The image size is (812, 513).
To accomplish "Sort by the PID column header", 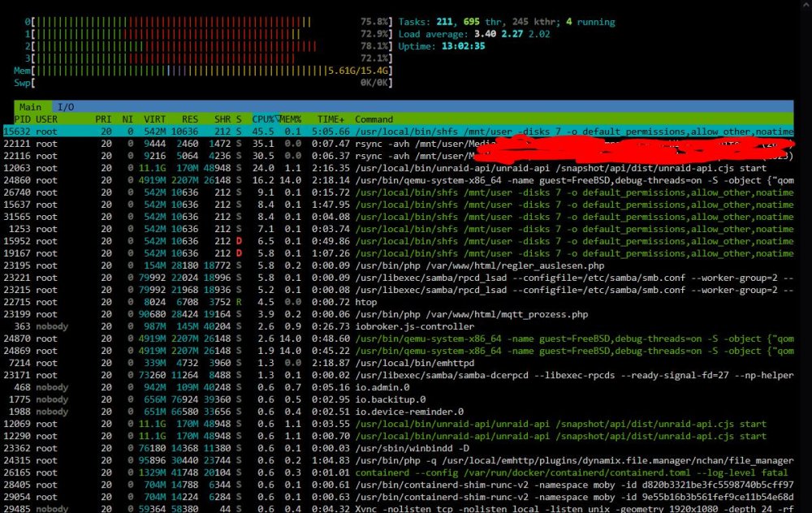I will [23, 119].
